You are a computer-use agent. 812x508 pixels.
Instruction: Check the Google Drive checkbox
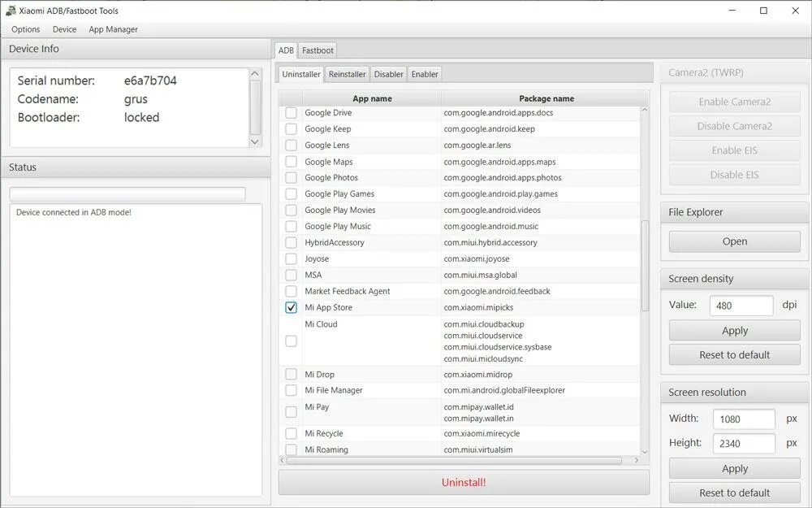click(291, 112)
